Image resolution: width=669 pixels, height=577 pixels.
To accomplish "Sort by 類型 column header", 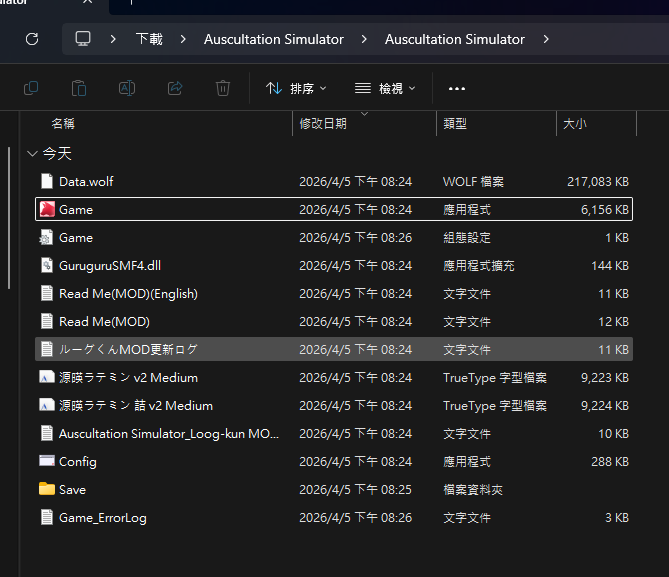I will (455, 124).
